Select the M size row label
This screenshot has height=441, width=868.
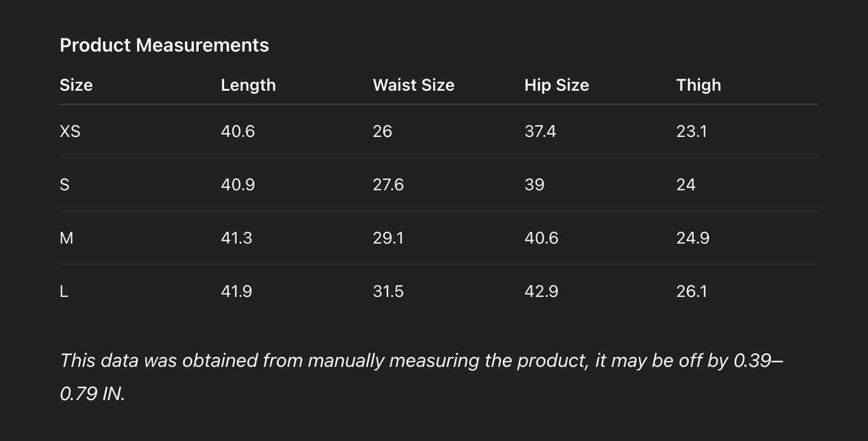coord(66,238)
